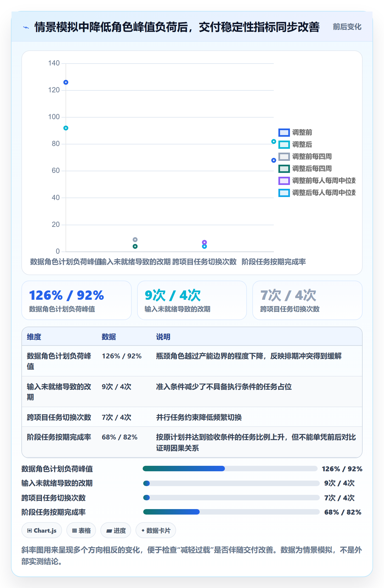Click the blue 68 point for 按期完成率
384x588 pixels.
(x=273, y=160)
